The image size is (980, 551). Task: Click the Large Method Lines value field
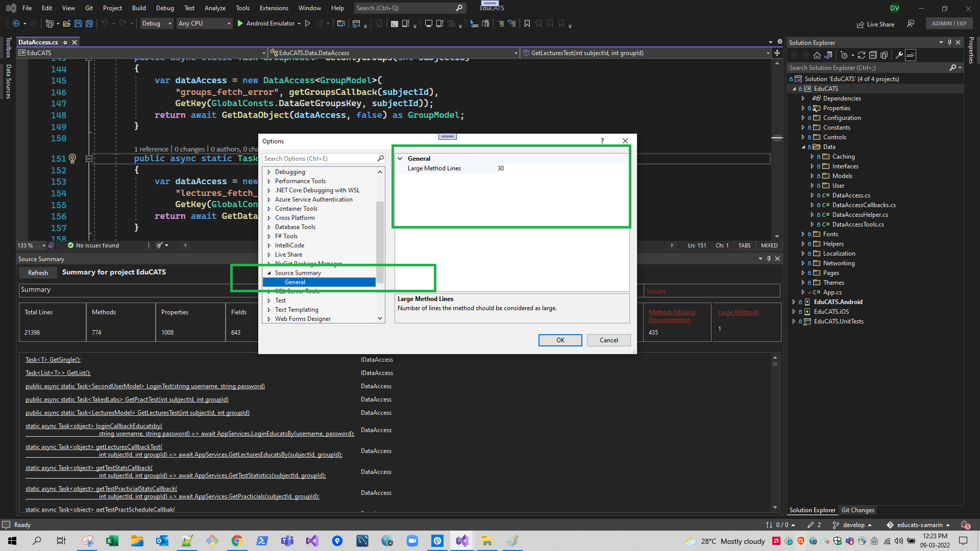click(x=561, y=168)
